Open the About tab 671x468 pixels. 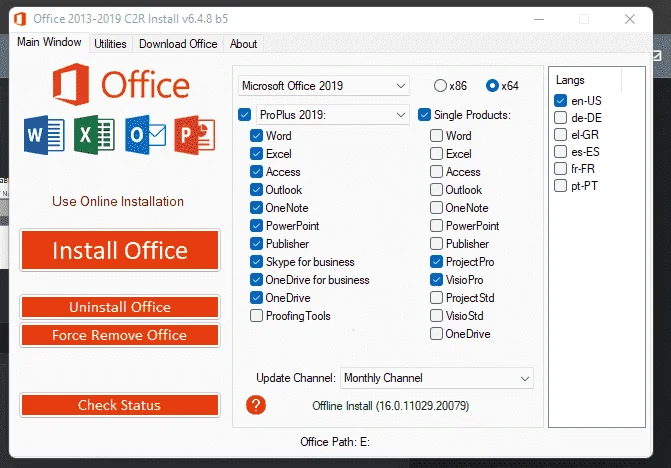(243, 44)
